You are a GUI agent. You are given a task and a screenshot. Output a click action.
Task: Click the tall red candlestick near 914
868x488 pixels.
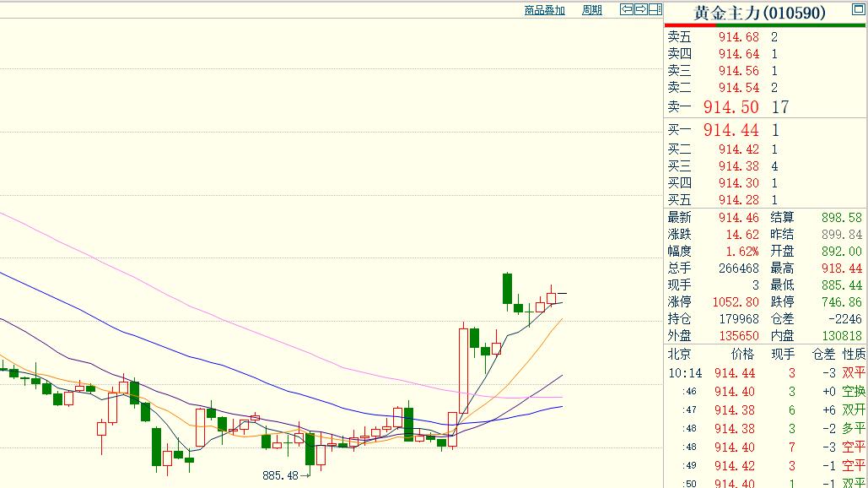coord(463,370)
